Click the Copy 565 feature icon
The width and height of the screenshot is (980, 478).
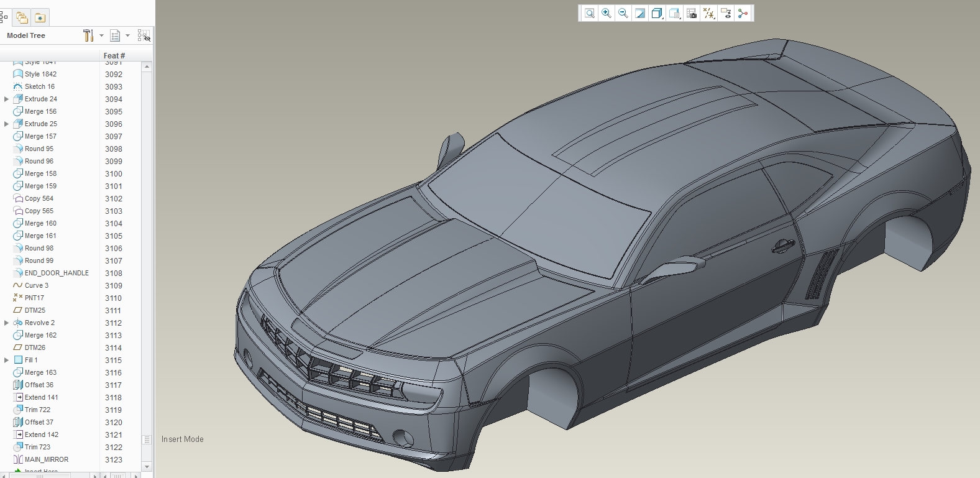(x=18, y=211)
